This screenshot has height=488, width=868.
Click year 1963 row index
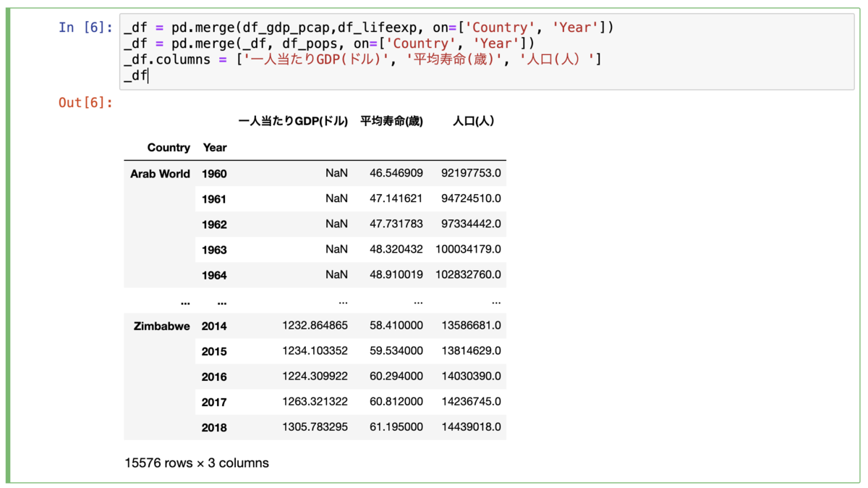214,250
